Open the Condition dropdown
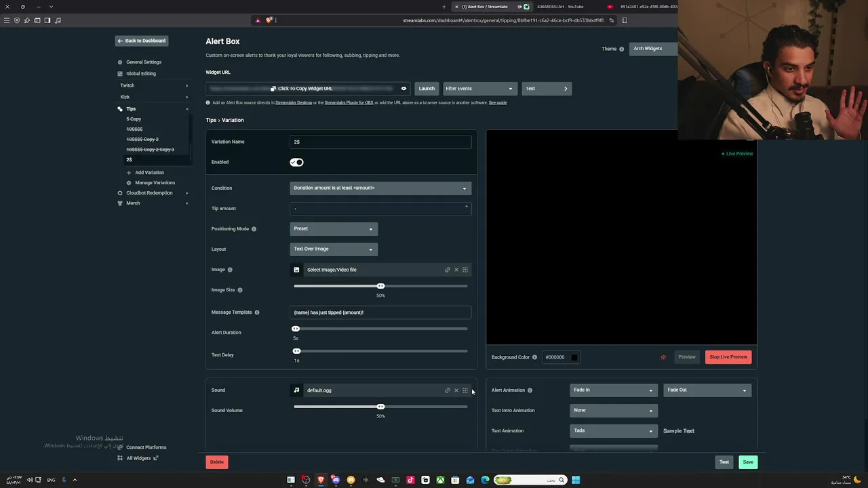Viewport: 868px width, 488px height. 380,188
